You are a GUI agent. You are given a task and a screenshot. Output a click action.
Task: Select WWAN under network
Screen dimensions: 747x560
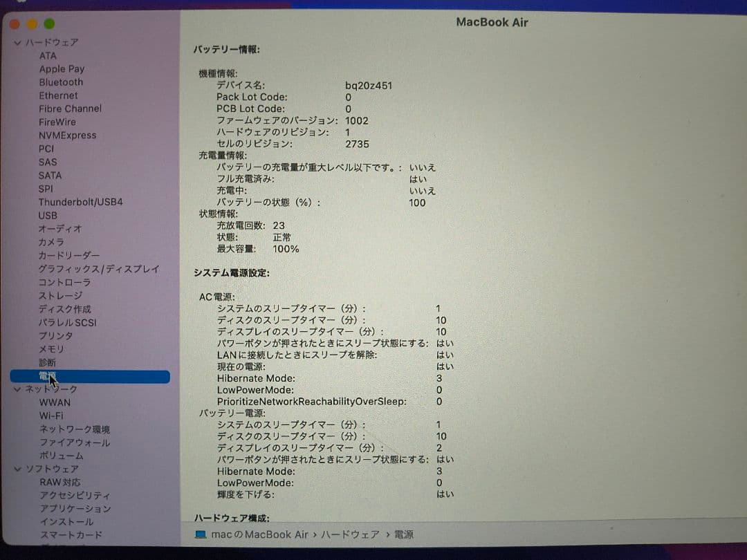[55, 403]
